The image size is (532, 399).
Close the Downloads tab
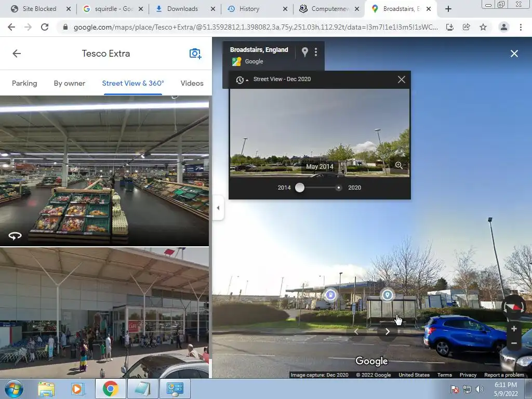pos(212,9)
